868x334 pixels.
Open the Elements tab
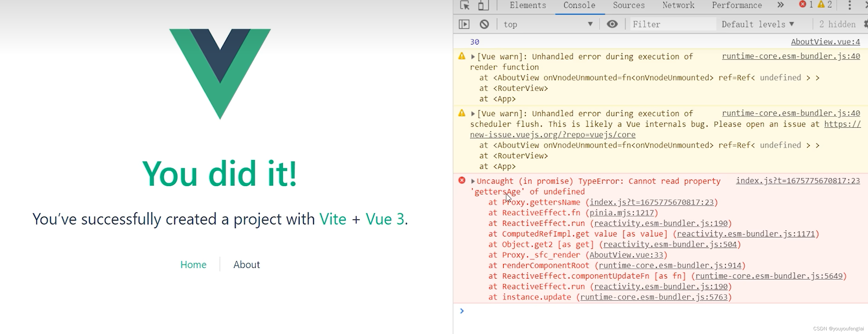(528, 5)
